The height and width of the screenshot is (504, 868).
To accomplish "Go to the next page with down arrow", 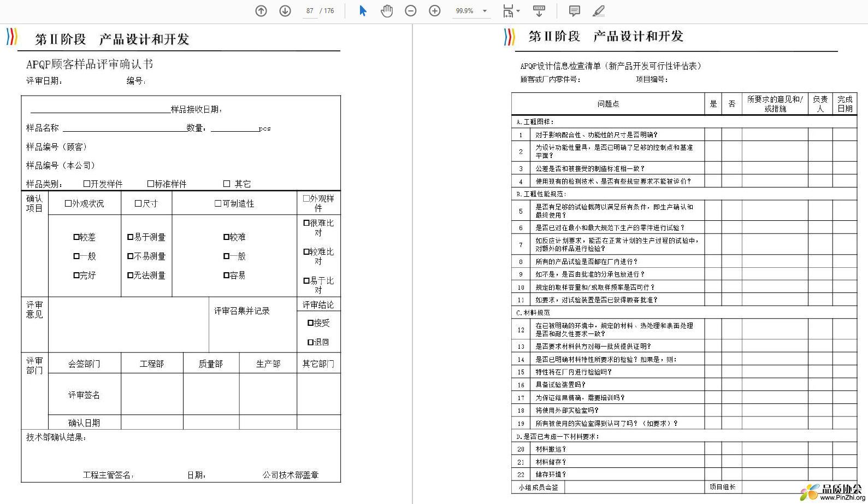I will 285,11.
